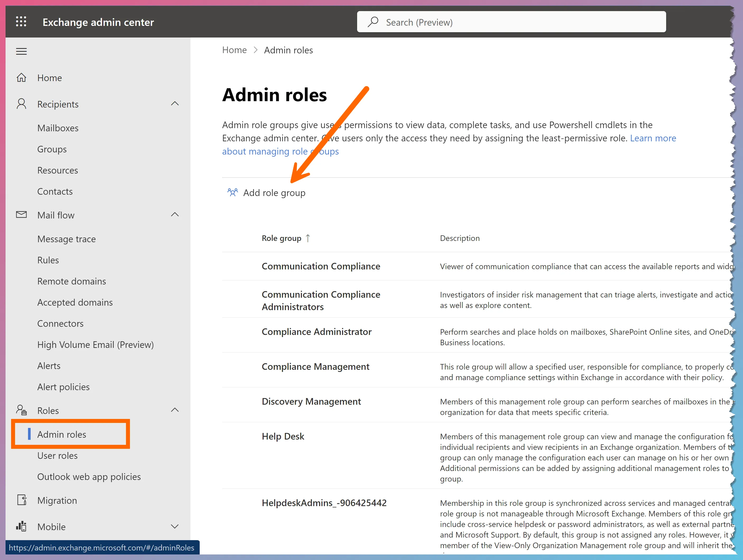Click the Recipients person icon
This screenshot has width=743, height=560.
click(x=21, y=104)
